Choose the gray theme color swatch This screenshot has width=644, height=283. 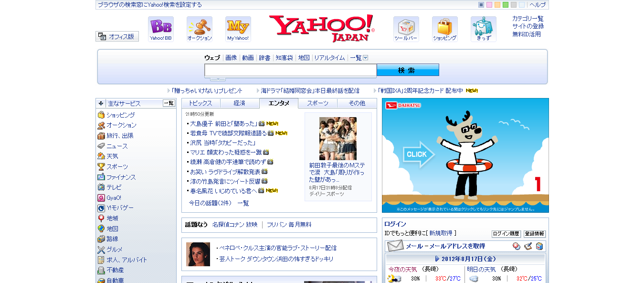(x=514, y=5)
